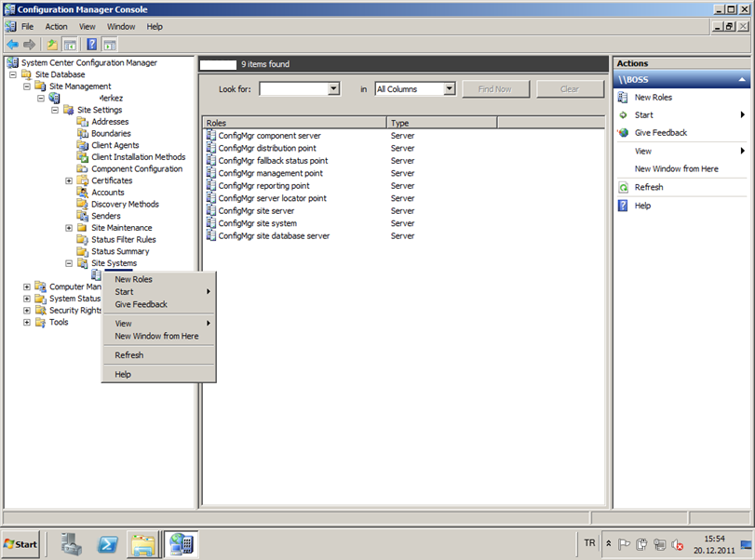Click the Find Now button
The image size is (755, 560).
tap(495, 89)
